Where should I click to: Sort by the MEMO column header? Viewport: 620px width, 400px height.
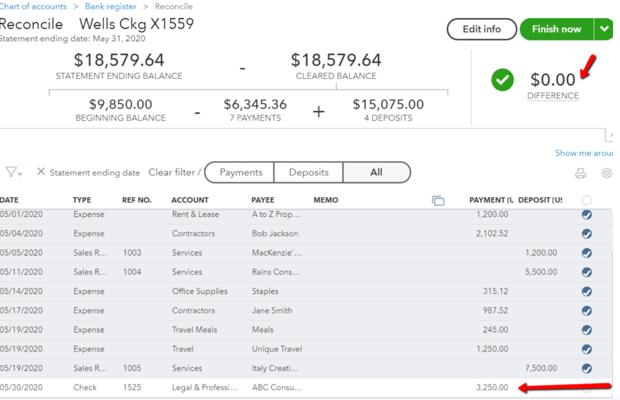pyautogui.click(x=326, y=200)
